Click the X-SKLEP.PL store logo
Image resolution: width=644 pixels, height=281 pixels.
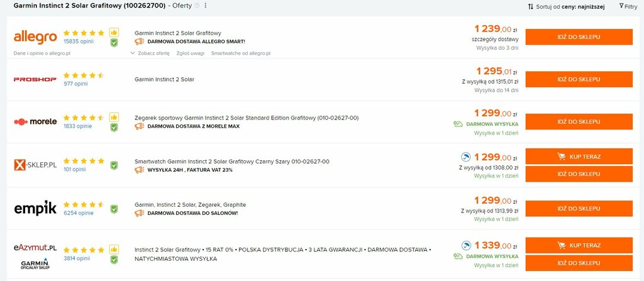[35, 165]
